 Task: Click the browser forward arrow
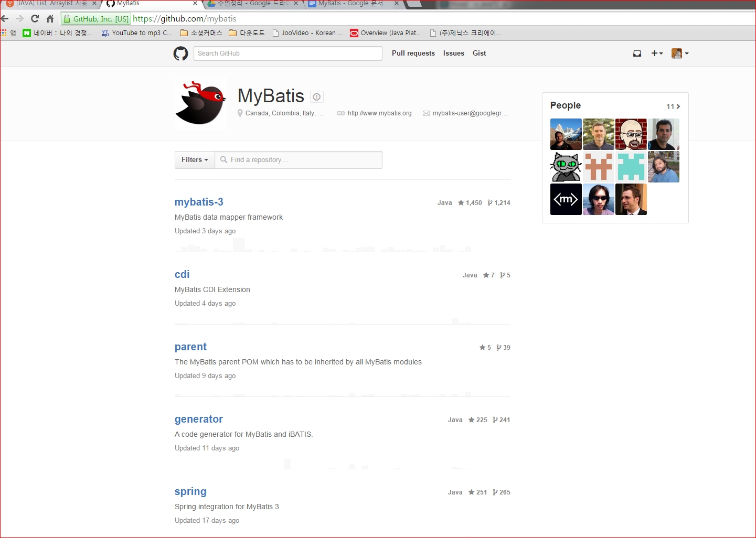[x=20, y=19]
